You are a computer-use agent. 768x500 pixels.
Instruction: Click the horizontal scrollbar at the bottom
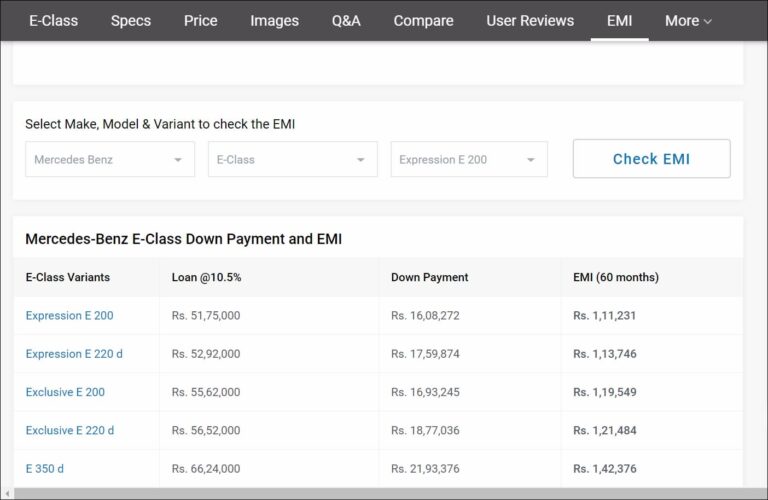click(380, 493)
